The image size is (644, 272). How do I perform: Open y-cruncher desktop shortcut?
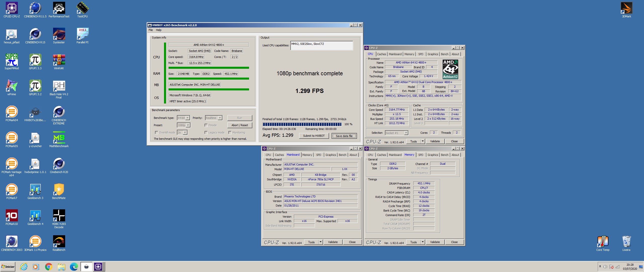pyautogui.click(x=35, y=139)
